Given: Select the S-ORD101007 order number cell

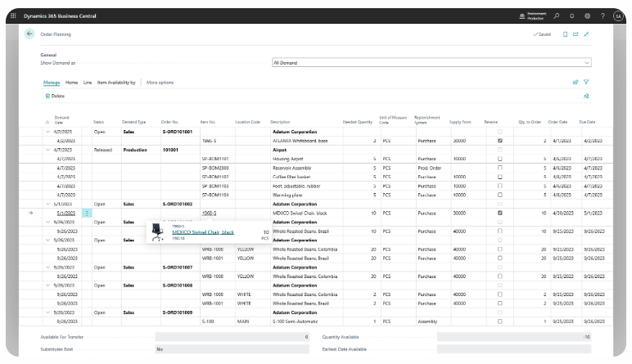Looking at the screenshot, I should (180, 267).
